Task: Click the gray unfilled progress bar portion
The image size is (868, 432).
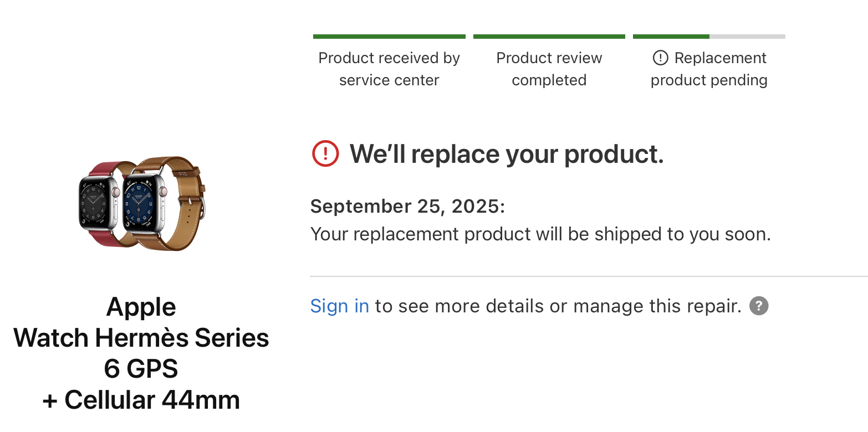Action: click(x=747, y=37)
